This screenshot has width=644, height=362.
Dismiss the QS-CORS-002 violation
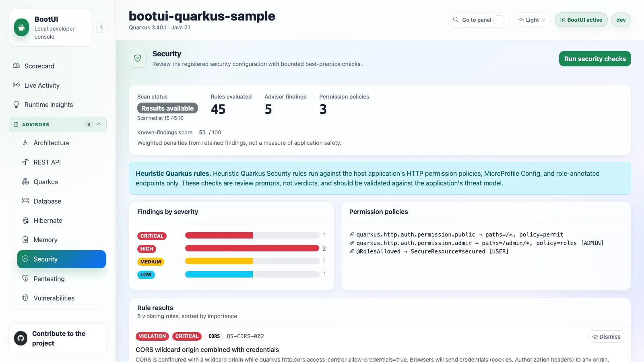pos(606,337)
